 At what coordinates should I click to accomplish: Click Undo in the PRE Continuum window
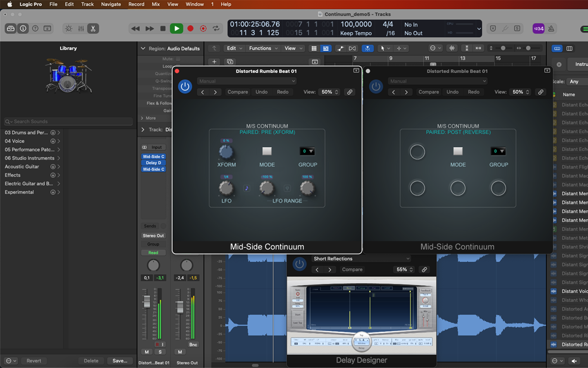point(262,92)
